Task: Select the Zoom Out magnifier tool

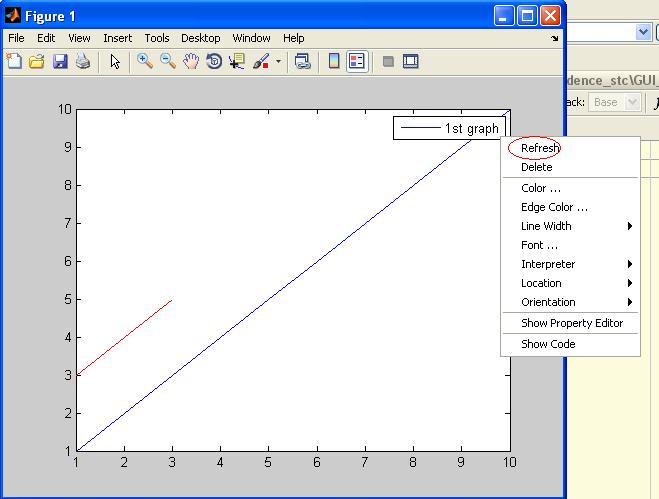Action: coord(168,61)
